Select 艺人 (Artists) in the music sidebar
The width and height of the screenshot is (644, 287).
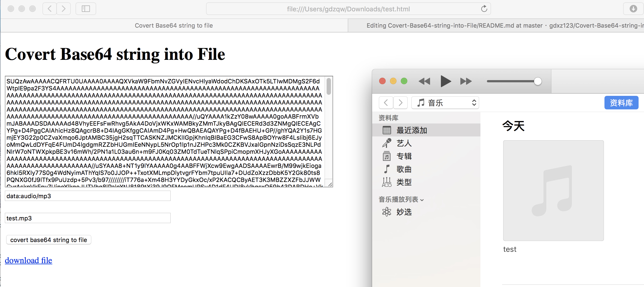[x=404, y=143]
